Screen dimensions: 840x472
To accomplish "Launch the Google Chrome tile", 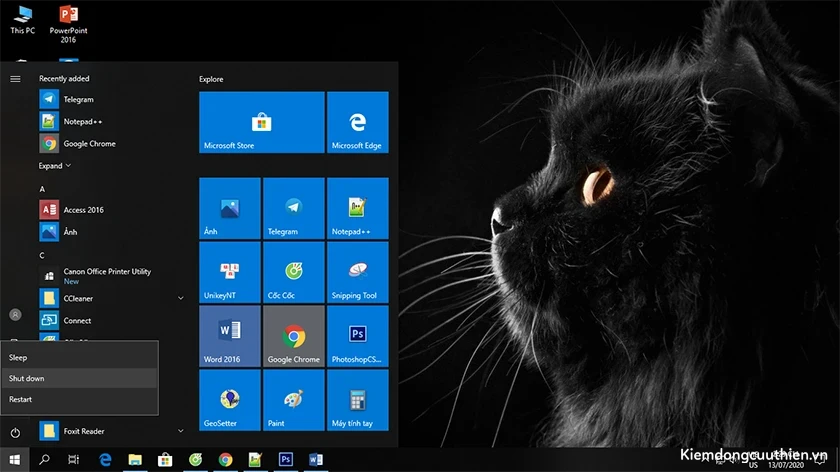I will click(x=294, y=336).
